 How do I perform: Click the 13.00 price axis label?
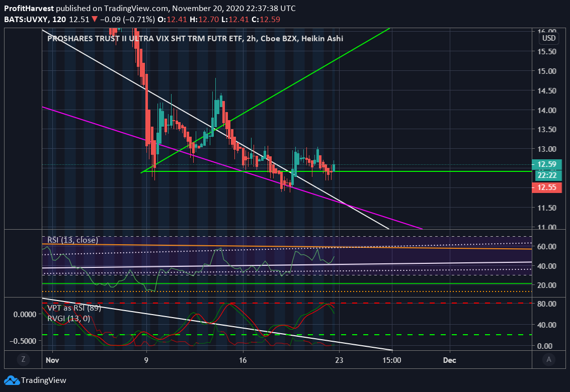coord(547,149)
